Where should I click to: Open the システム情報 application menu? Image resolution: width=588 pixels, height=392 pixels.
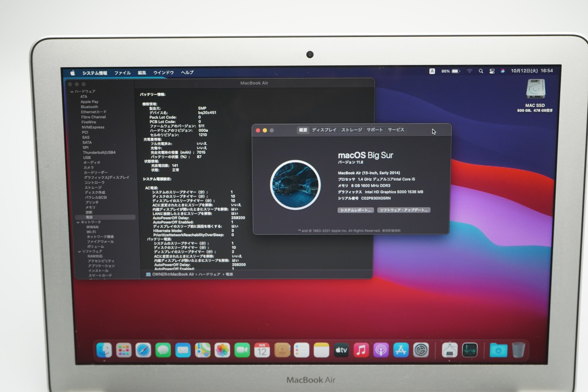tap(95, 73)
